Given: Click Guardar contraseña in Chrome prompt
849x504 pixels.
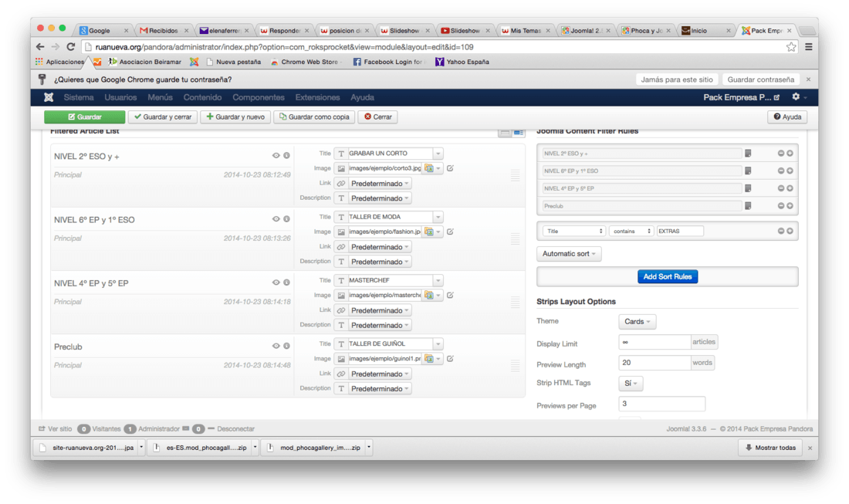Looking at the screenshot, I should tap(760, 79).
